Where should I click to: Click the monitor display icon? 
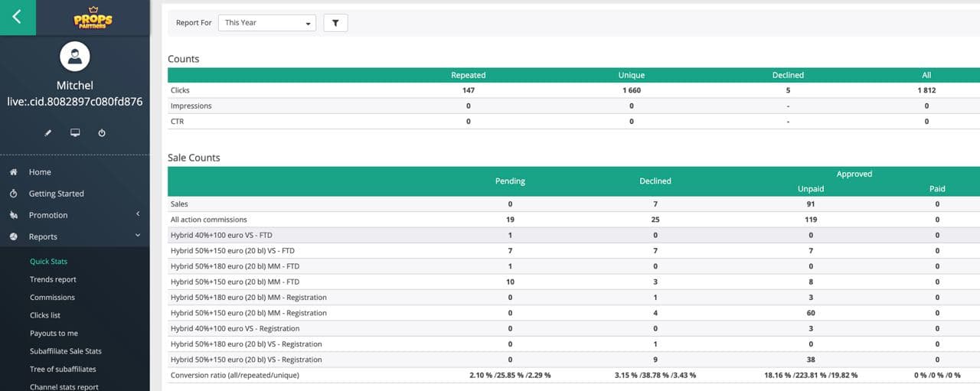(x=75, y=132)
